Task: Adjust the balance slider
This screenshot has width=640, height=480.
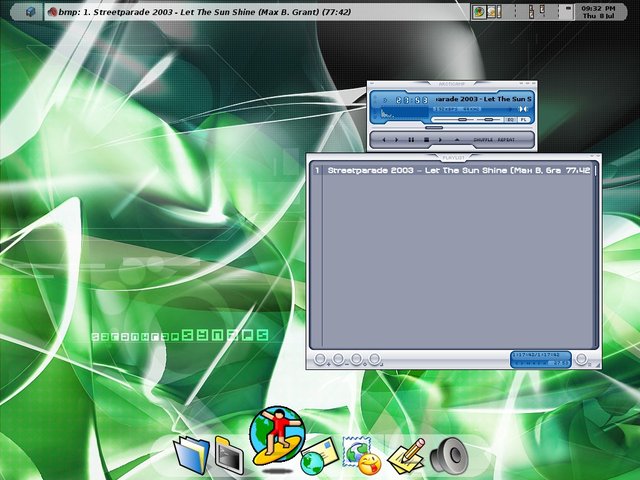Action: (x=488, y=120)
